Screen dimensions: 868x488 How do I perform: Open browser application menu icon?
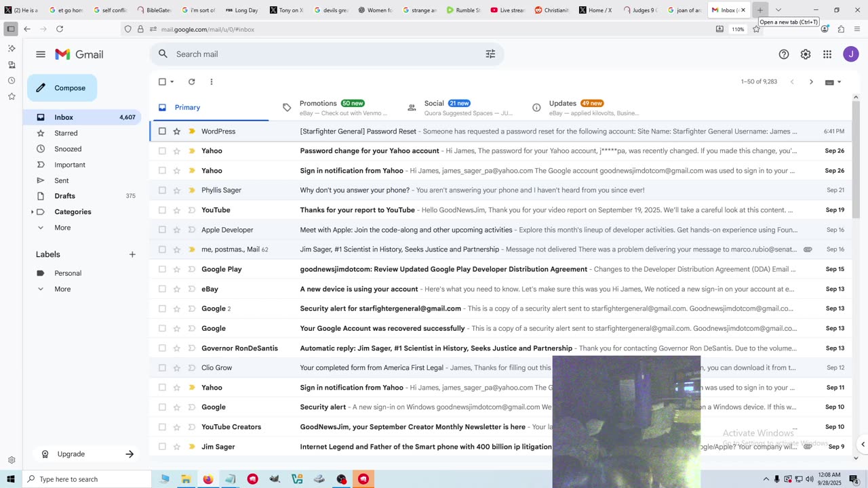pyautogui.click(x=858, y=29)
